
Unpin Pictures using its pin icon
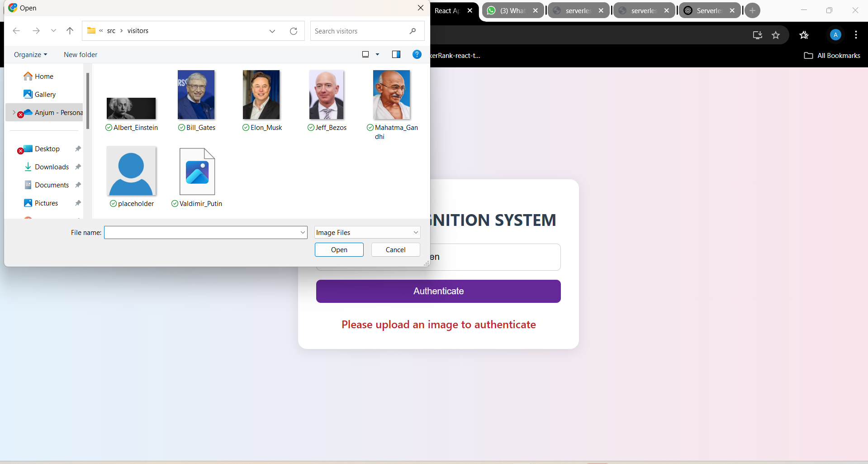click(78, 203)
